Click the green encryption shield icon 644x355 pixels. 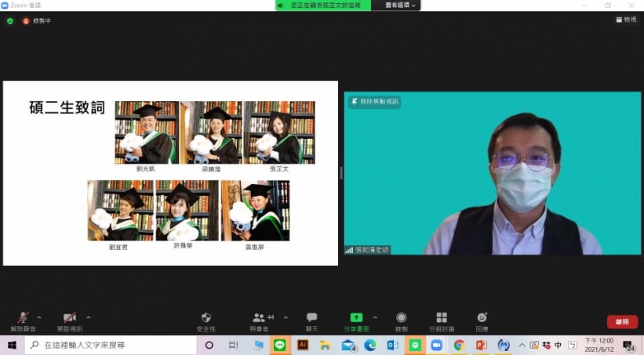click(10, 20)
